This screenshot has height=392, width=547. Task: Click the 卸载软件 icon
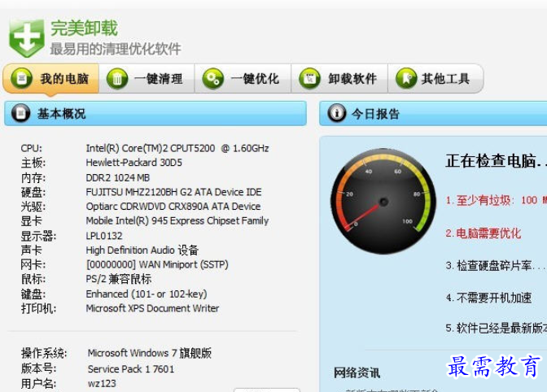click(x=309, y=79)
